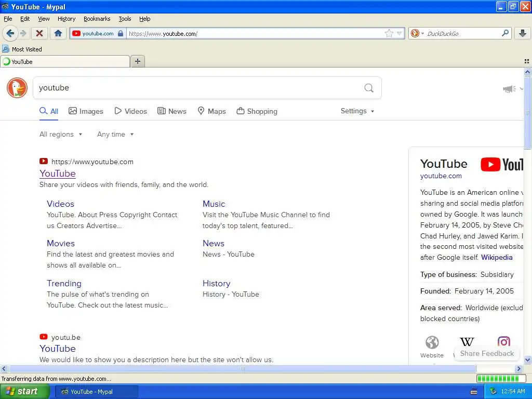Viewport: 532px width, 399px height.
Task: Open the Instagram icon in the info panel
Action: (503, 341)
